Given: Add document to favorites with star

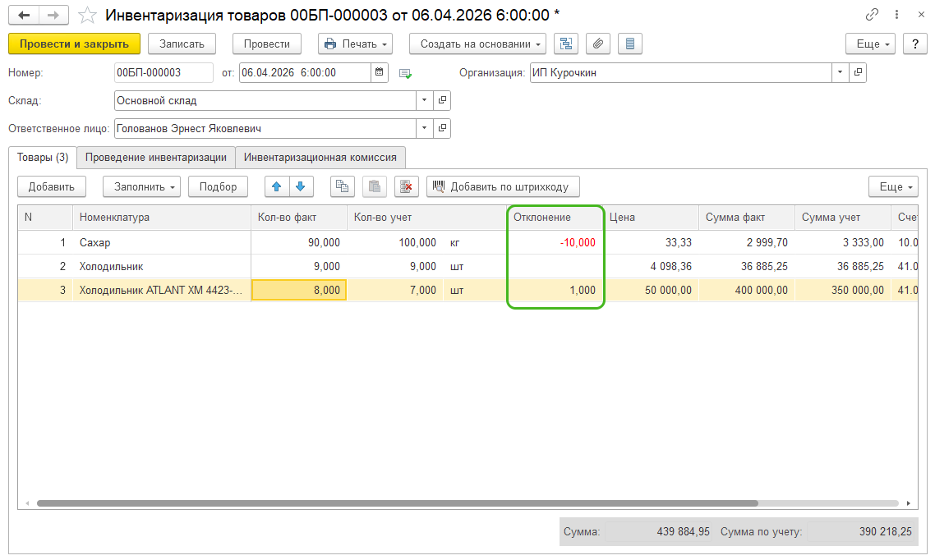Looking at the screenshot, I should [87, 16].
